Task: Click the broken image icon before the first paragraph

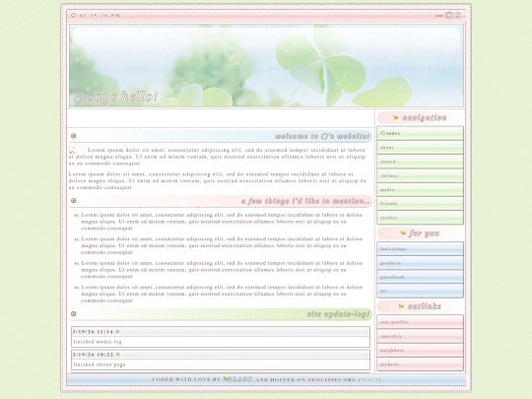Action: pos(72,150)
